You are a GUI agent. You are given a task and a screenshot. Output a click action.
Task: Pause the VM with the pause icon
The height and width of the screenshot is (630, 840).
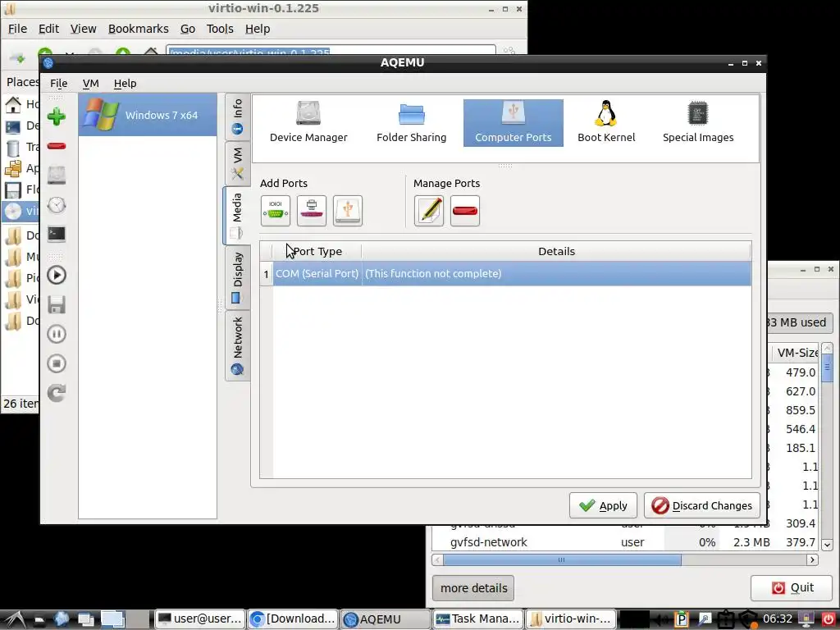click(57, 334)
